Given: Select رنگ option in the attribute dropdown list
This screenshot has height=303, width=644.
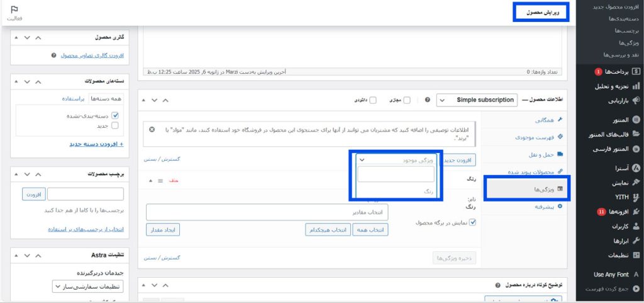Looking at the screenshot, I should point(396,191).
